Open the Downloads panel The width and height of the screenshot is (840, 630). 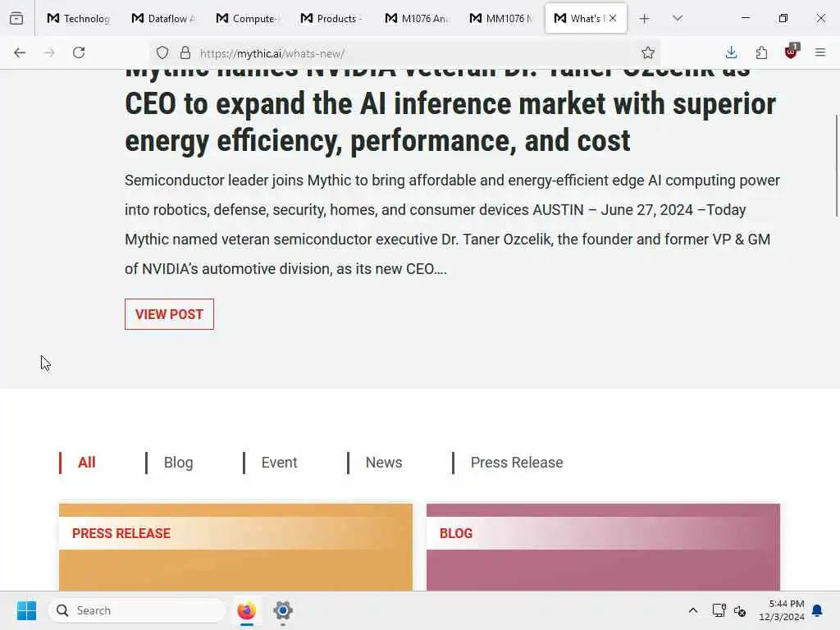click(731, 52)
